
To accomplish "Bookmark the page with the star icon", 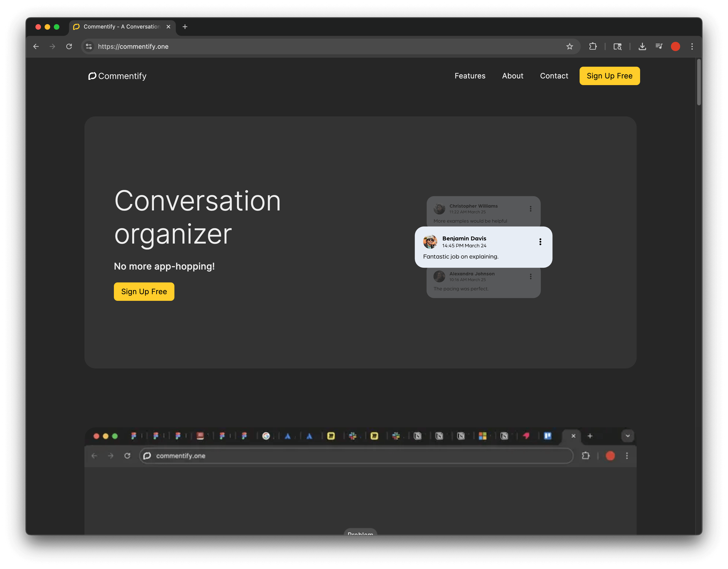I will click(570, 47).
